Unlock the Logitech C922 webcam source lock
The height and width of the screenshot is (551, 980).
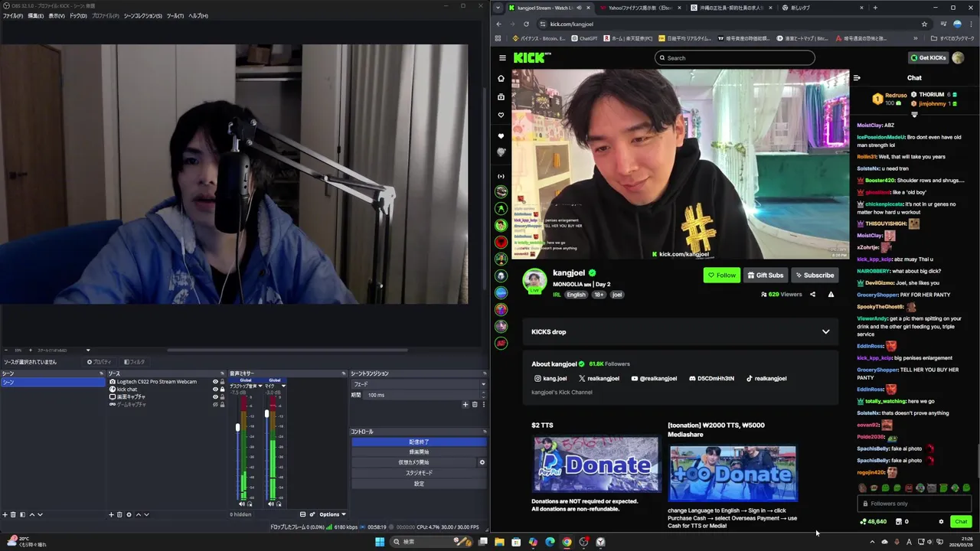click(223, 381)
